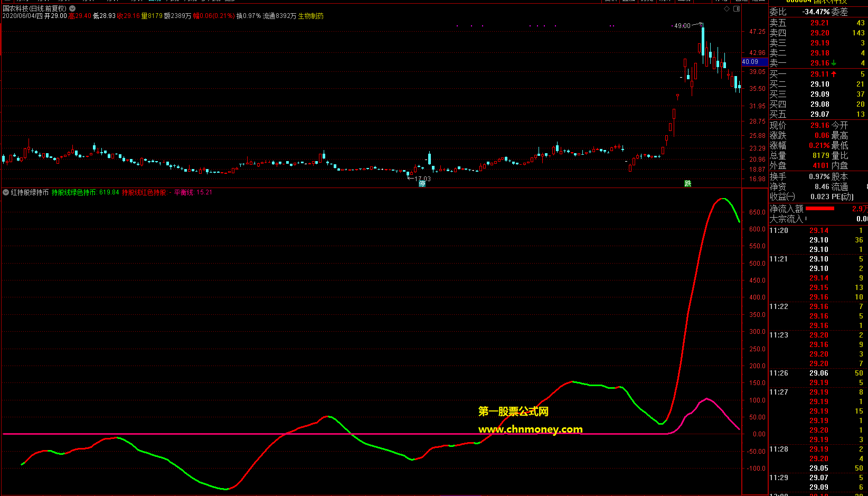Click the 委比 -34.47% value

point(816,12)
